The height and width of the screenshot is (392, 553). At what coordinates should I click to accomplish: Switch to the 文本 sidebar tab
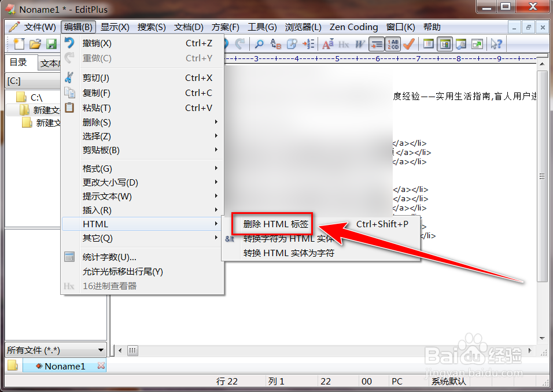pyautogui.click(x=50, y=62)
